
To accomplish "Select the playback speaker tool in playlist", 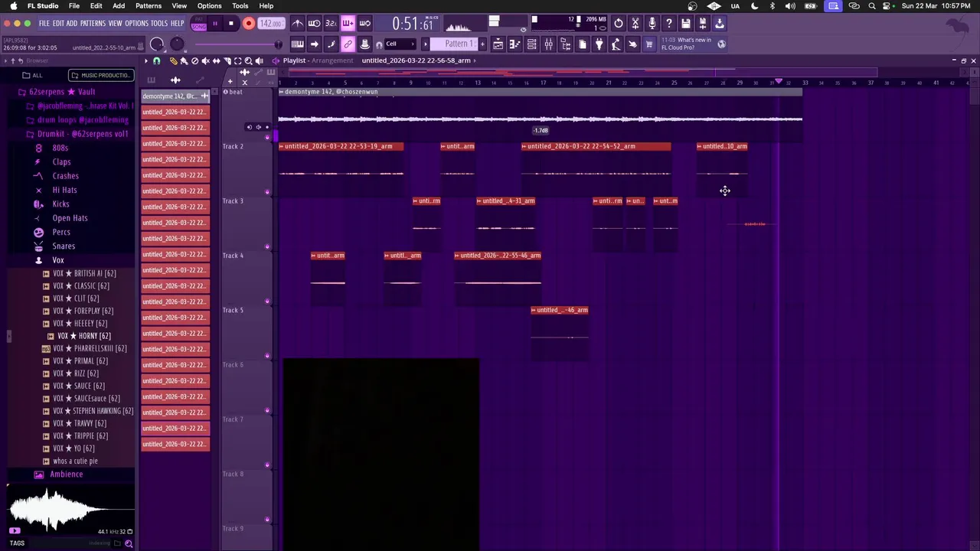I will [260, 60].
